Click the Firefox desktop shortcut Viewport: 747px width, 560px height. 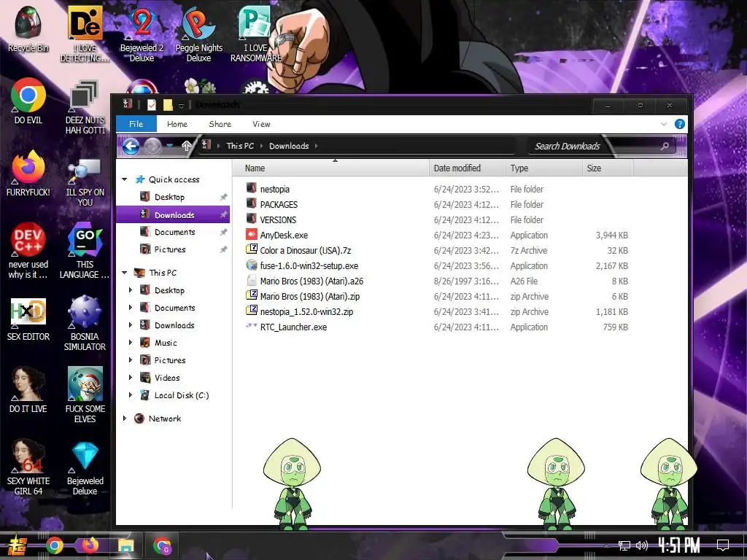pos(28,174)
